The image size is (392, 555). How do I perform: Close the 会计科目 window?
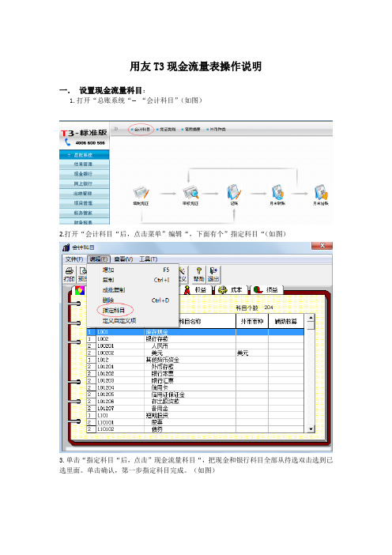(322, 246)
